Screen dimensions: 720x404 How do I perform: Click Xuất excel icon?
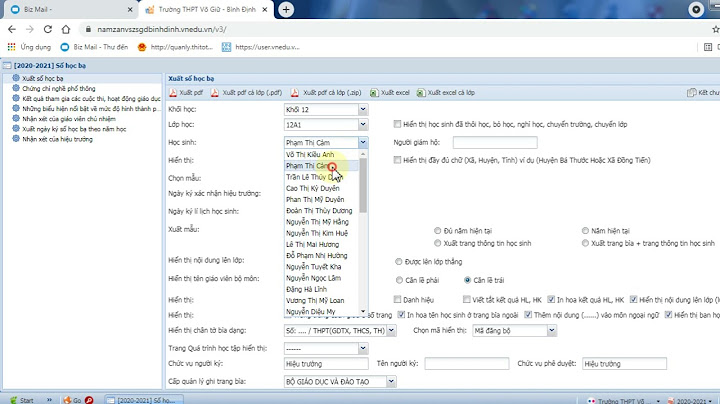(x=374, y=93)
